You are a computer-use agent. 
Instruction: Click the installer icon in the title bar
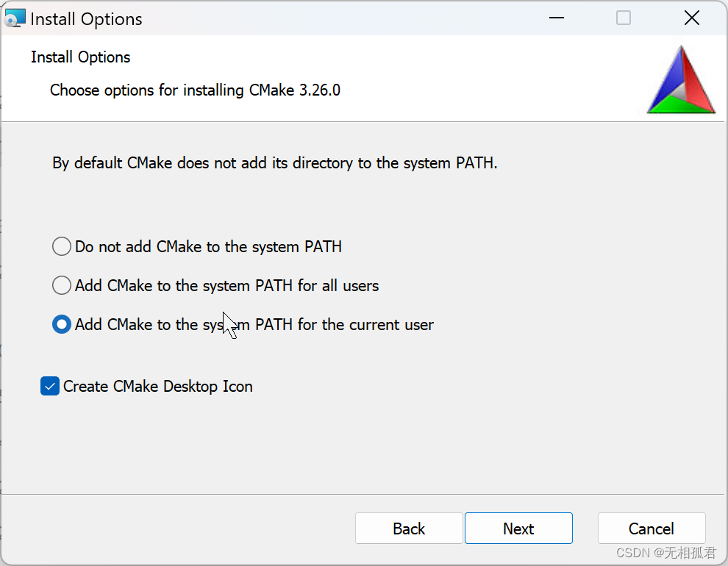coord(15,18)
